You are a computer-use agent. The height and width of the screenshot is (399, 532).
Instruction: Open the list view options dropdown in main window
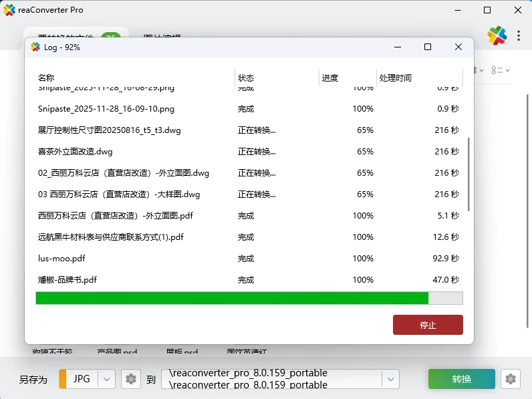501,71
